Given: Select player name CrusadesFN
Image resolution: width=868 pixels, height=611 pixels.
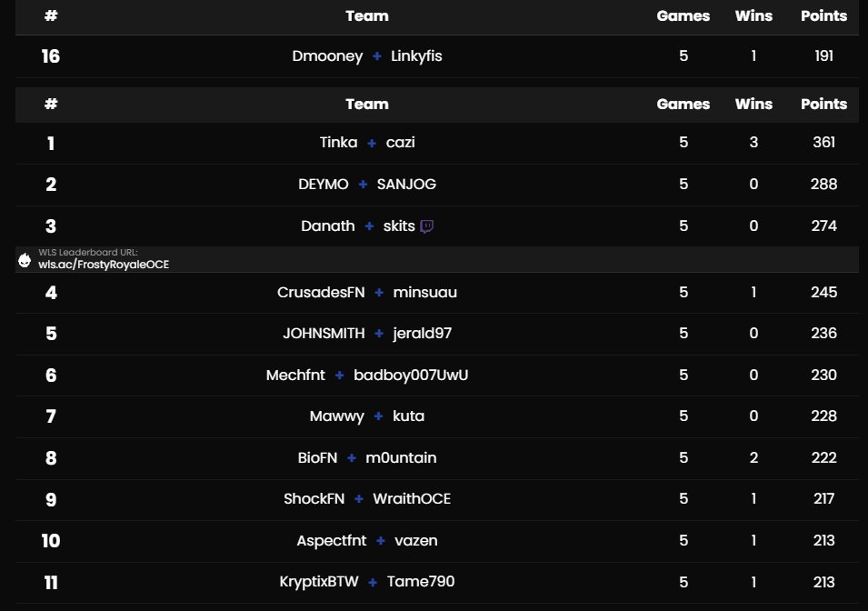Looking at the screenshot, I should [x=321, y=292].
